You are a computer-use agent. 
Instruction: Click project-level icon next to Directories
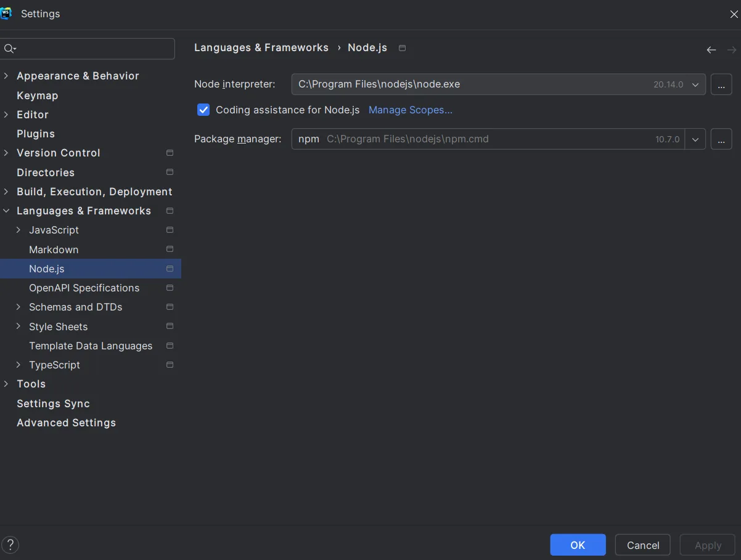point(170,172)
